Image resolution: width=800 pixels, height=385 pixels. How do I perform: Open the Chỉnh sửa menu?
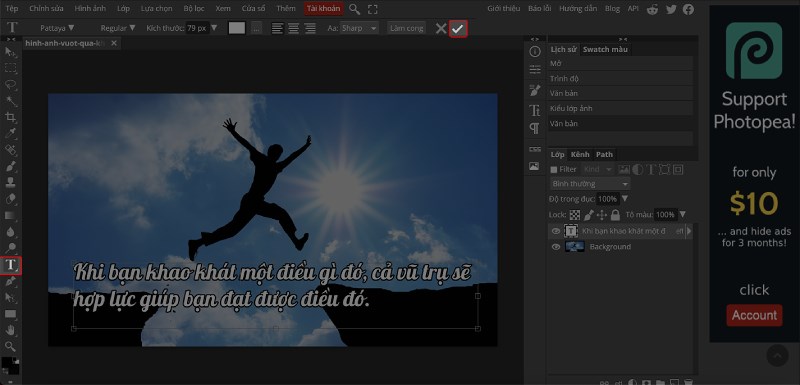coord(46,9)
